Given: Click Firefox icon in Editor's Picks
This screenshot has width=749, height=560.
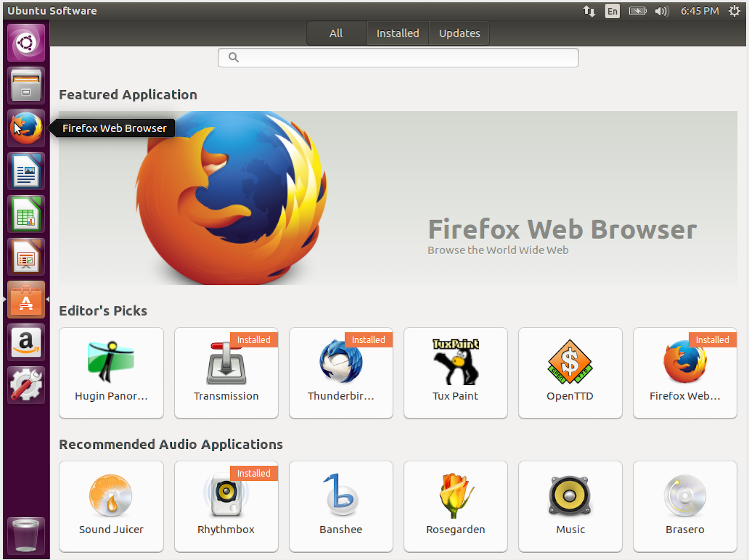Looking at the screenshot, I should point(685,361).
